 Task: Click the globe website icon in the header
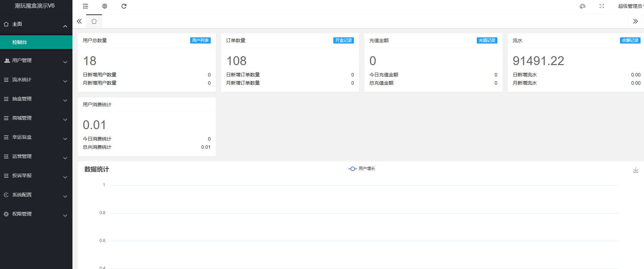click(105, 6)
